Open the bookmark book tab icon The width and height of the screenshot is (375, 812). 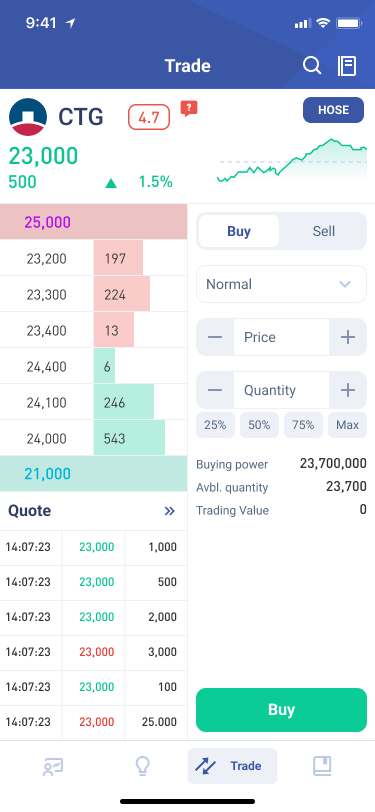coord(322,766)
